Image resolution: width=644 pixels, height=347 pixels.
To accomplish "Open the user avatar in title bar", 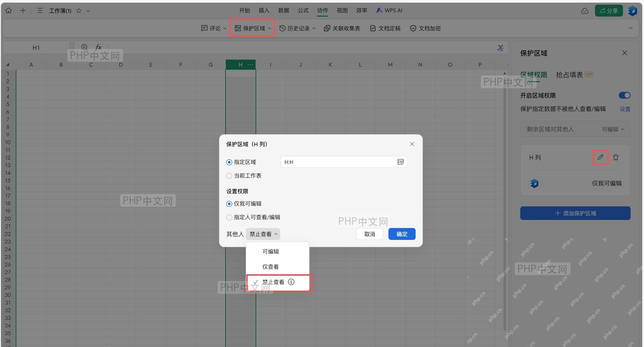I will [632, 10].
